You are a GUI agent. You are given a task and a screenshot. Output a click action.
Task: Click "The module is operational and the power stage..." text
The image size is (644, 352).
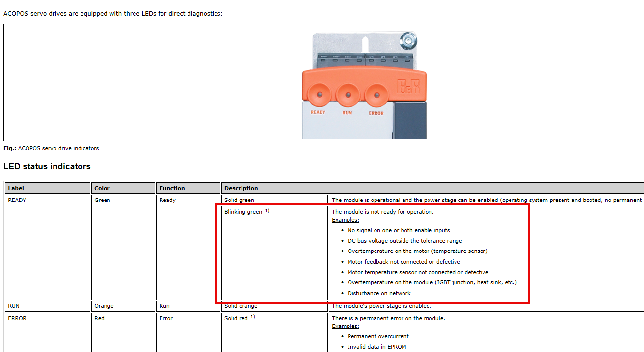[487, 200]
